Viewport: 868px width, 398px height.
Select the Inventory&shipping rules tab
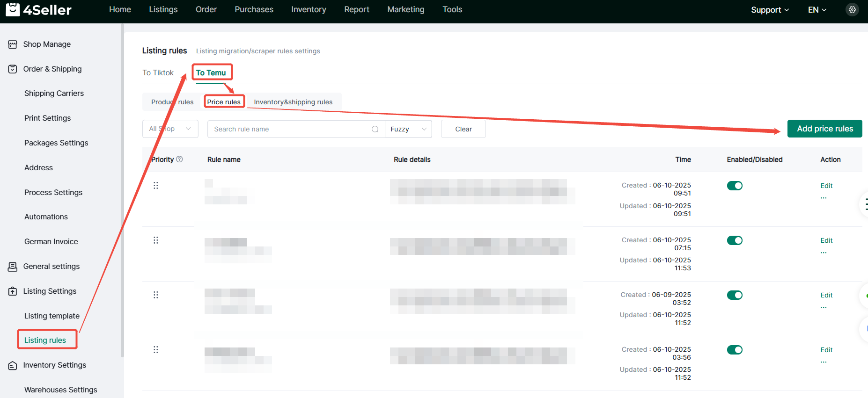(x=293, y=102)
